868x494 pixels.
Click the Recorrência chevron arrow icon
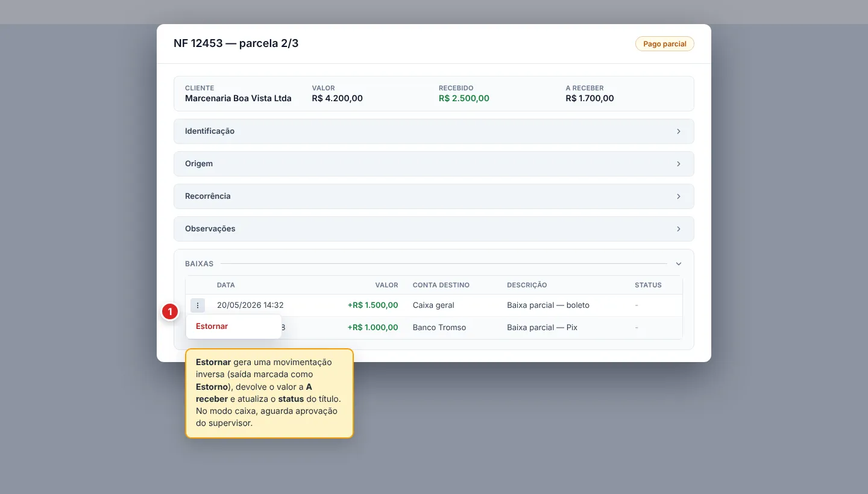point(678,196)
